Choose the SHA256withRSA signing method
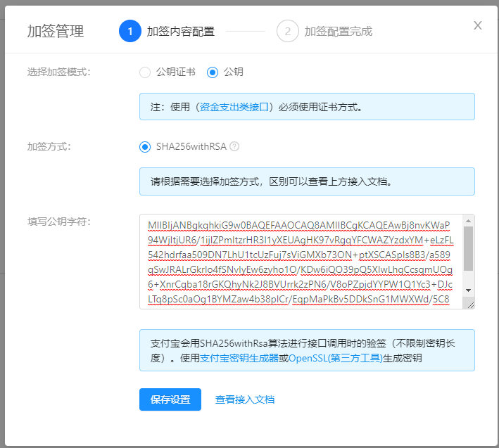This screenshot has height=448, width=499. coord(146,147)
